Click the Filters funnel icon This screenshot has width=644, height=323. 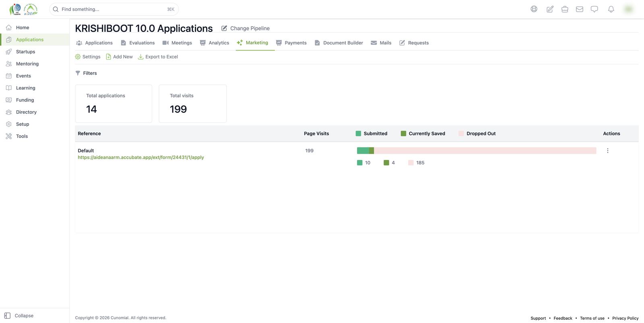point(78,73)
